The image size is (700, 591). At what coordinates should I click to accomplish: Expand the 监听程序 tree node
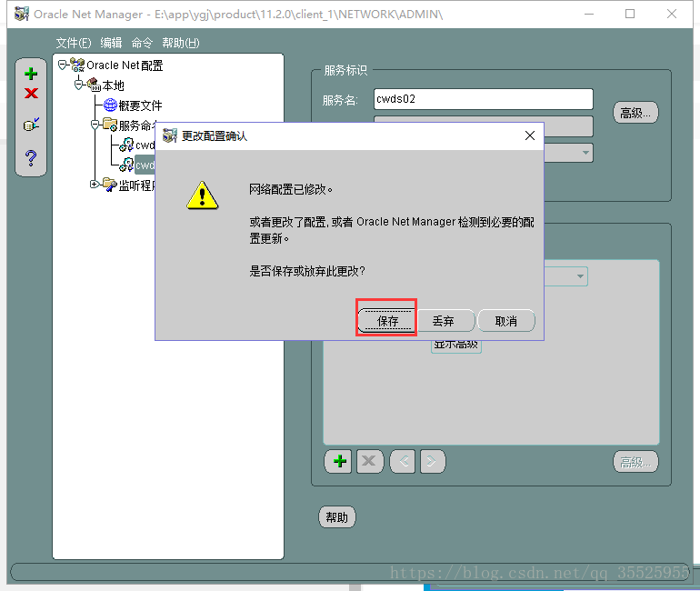95,184
